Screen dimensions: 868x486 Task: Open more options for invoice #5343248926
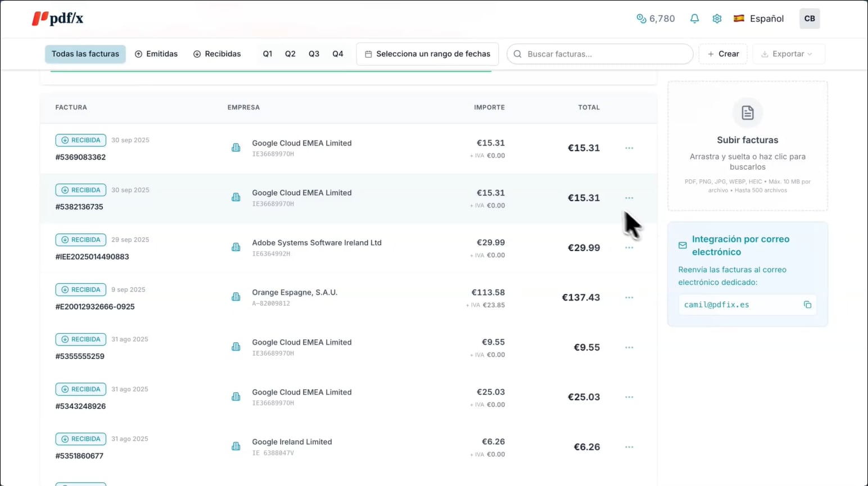[x=629, y=397]
